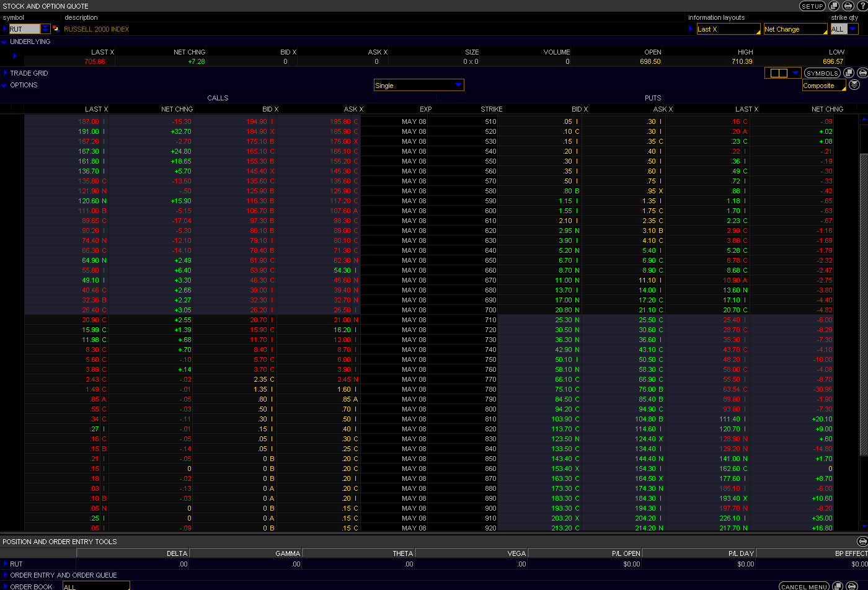The height and width of the screenshot is (590, 868).
Task: Click the SETUP button
Action: 812,6
